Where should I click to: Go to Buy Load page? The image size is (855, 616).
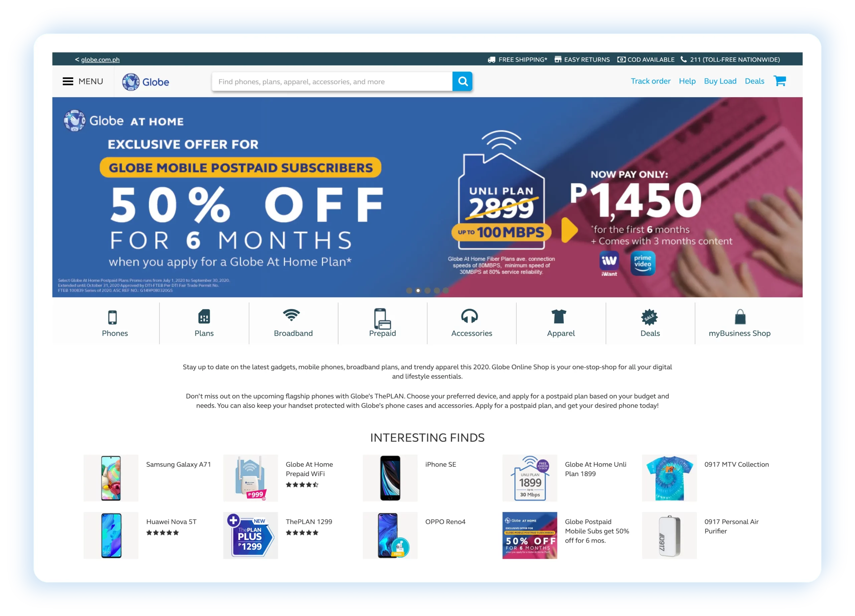[x=720, y=81]
